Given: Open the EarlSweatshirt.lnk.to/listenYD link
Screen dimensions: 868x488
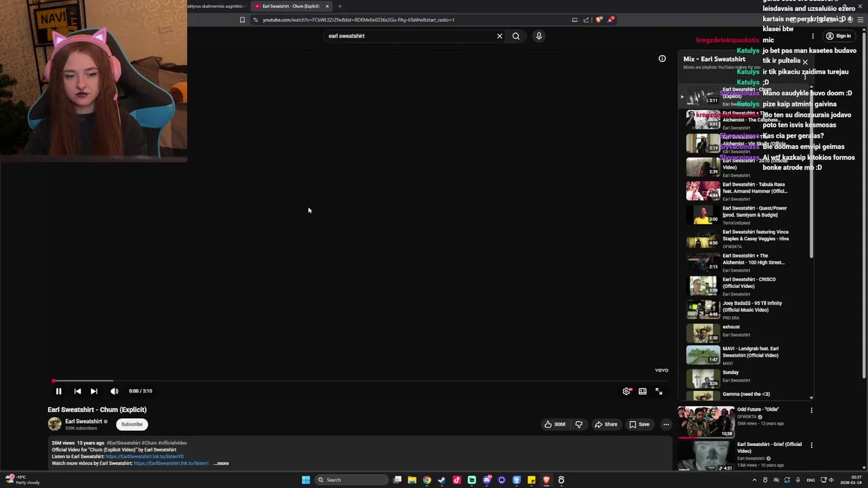Looking at the screenshot, I should pyautogui.click(x=144, y=457).
